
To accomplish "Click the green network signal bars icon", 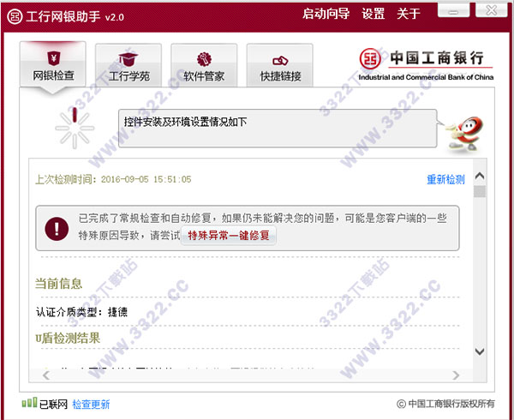I will click(29, 402).
